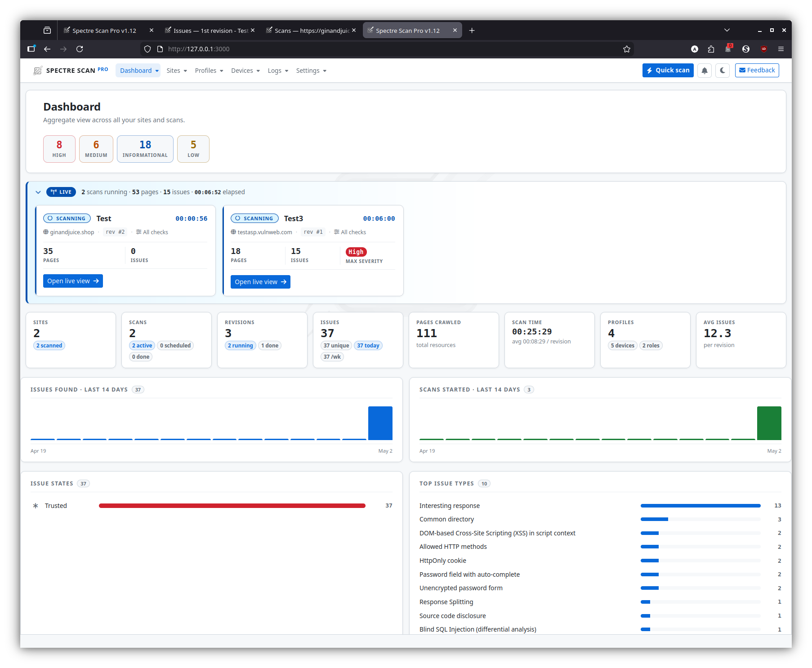Open the Profiles dropdown menu
812x668 pixels.
[209, 71]
